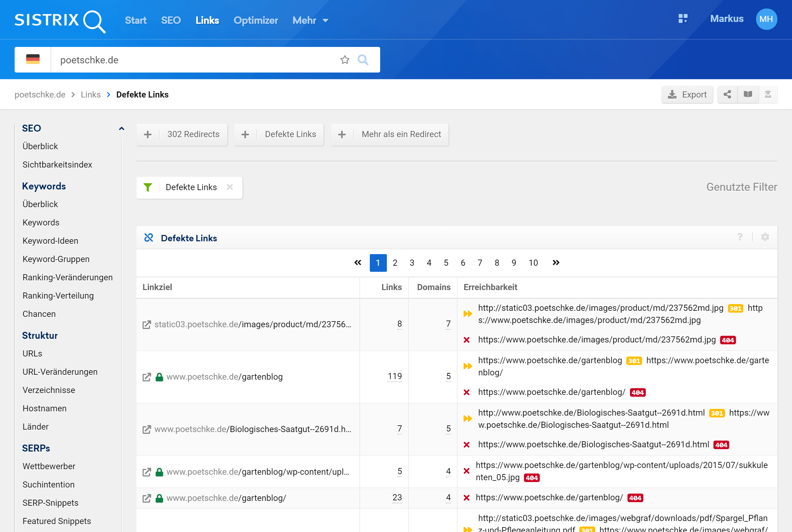Go to page 5 of results
Viewport: 792px width, 532px height.
pos(446,263)
